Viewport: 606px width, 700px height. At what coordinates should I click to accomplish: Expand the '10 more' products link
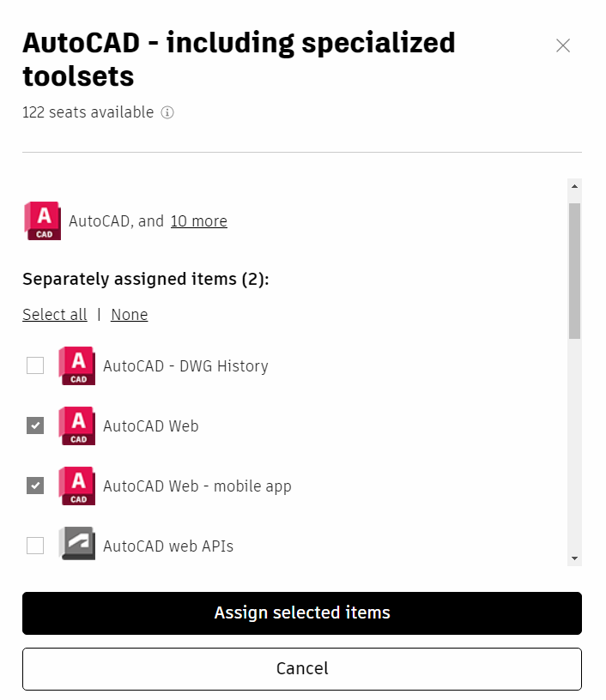(198, 221)
